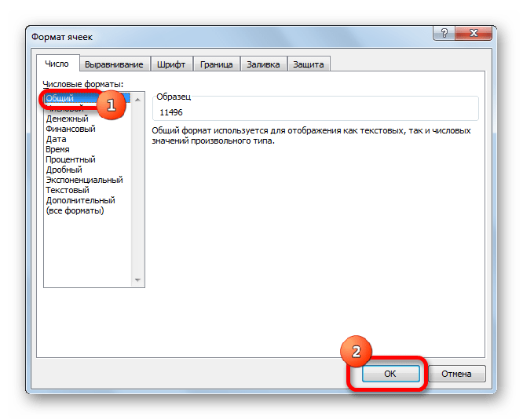This screenshot has width=523, height=420.
Task: Switch to the Шрифт tab
Action: (171, 64)
